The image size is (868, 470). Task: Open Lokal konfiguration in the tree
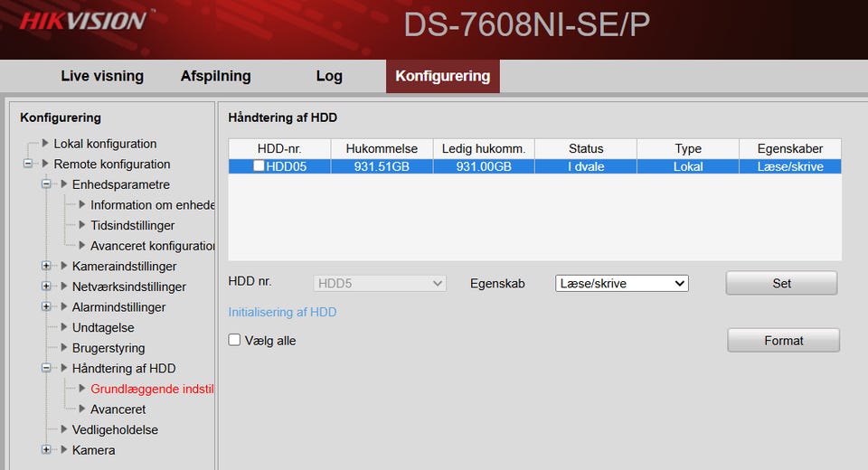(x=105, y=144)
